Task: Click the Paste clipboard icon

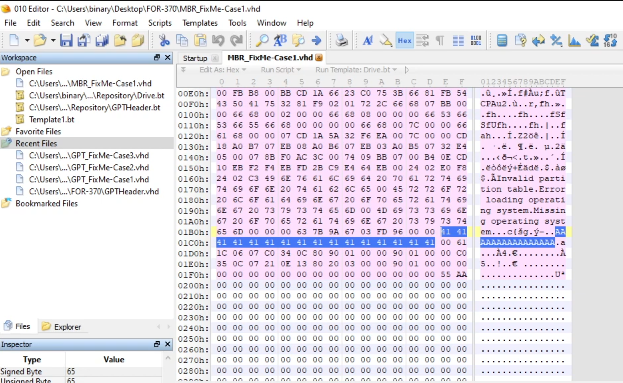Action: 200,40
